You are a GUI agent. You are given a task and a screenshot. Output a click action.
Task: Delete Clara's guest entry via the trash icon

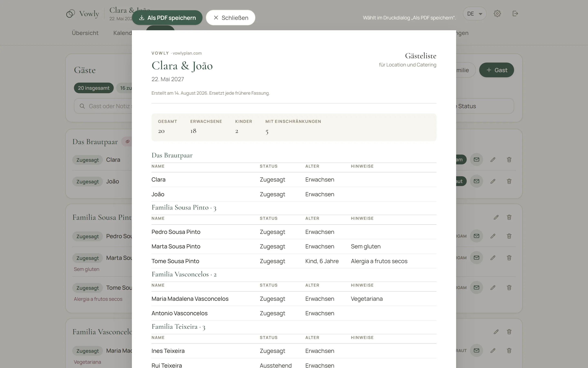coord(509,160)
